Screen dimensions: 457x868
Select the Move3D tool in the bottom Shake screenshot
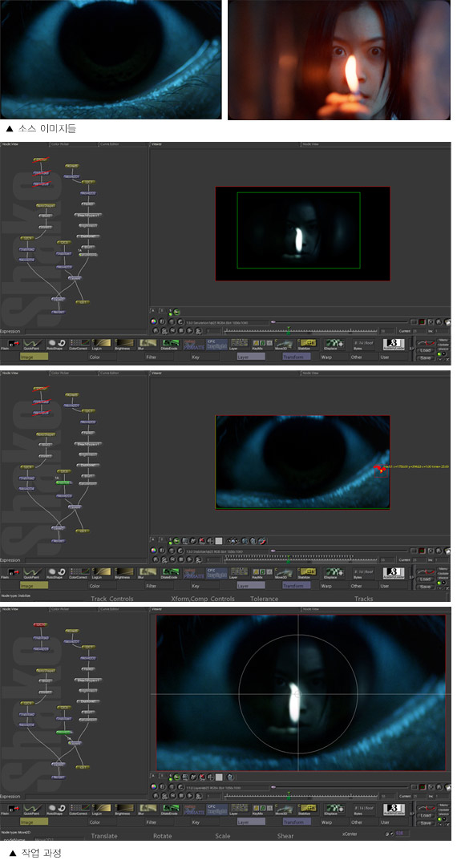point(284,809)
